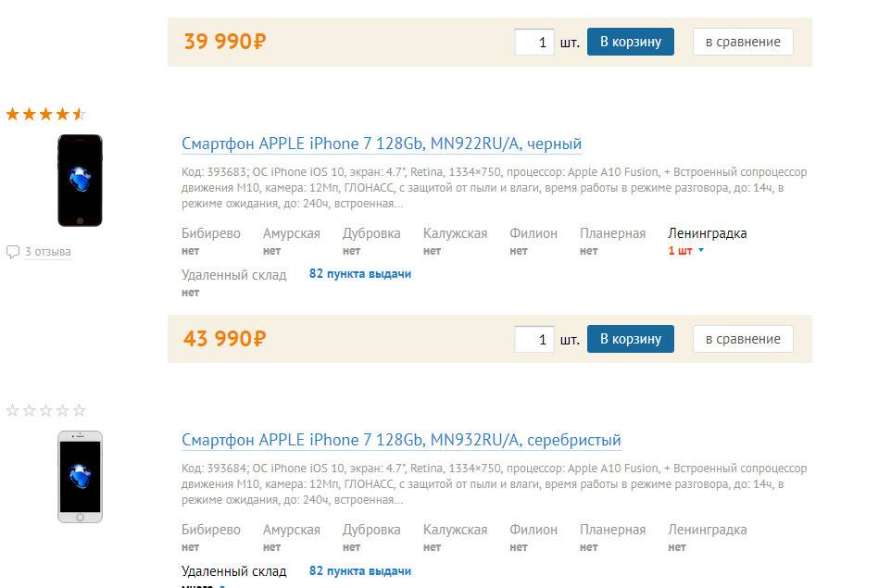
Task: Open the "3 отзыва" reviews link
Action: tap(48, 252)
